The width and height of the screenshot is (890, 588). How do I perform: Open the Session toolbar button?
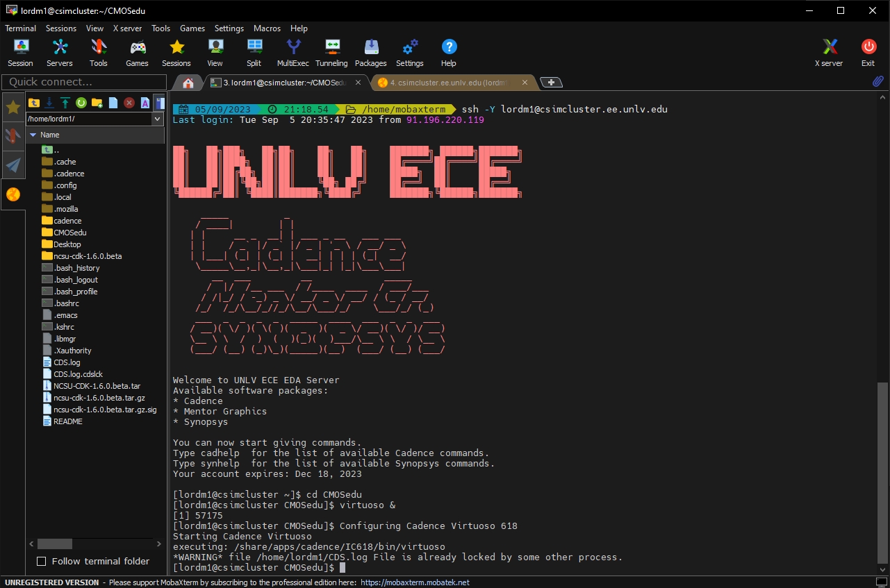20,53
